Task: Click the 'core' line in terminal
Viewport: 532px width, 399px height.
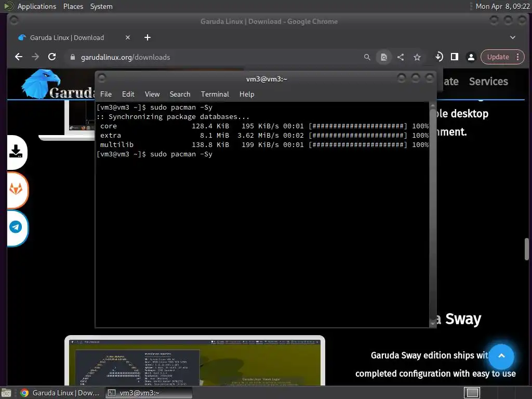Action: [x=263, y=126]
